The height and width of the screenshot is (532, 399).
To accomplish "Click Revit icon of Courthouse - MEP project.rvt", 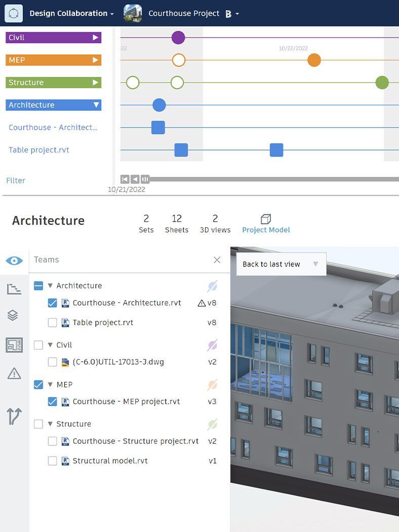I will [x=65, y=402].
